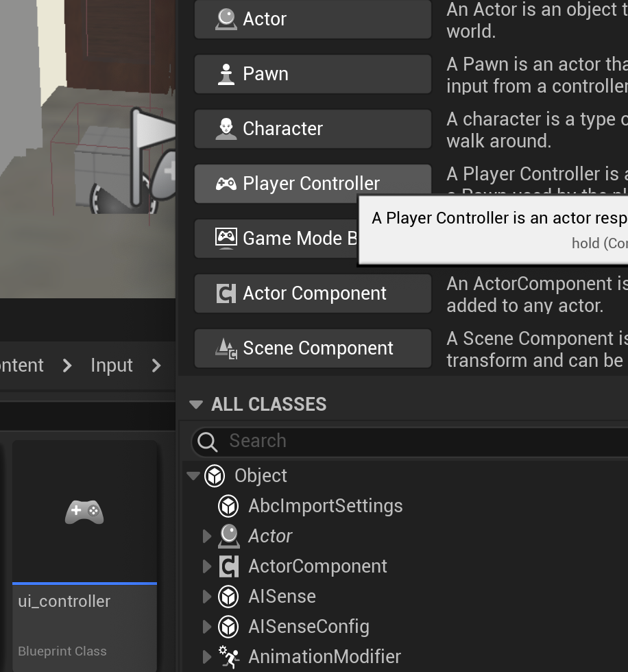Screen dimensions: 628x672
Task: Choose Game Mode Base as the parent class
Action: (x=276, y=239)
